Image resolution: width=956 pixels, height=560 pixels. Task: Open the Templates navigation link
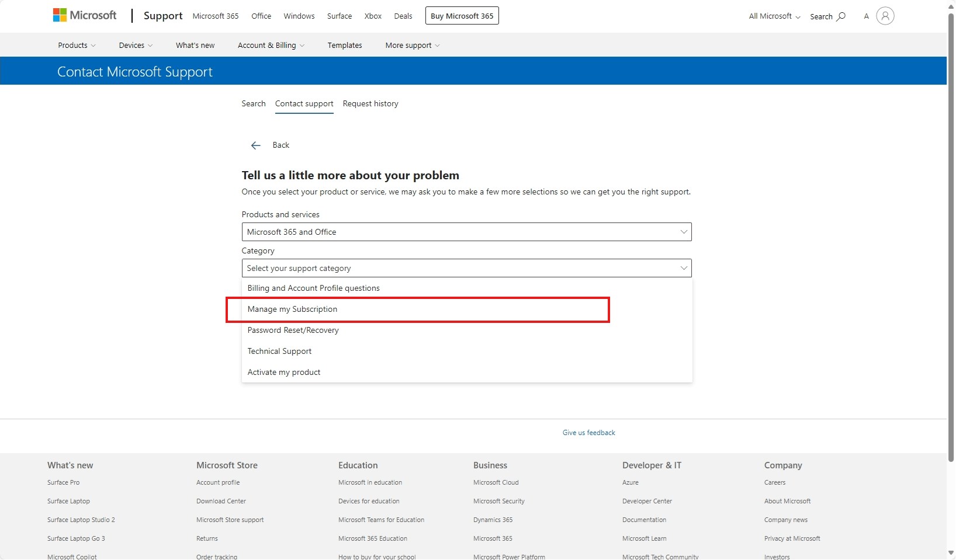pos(345,45)
